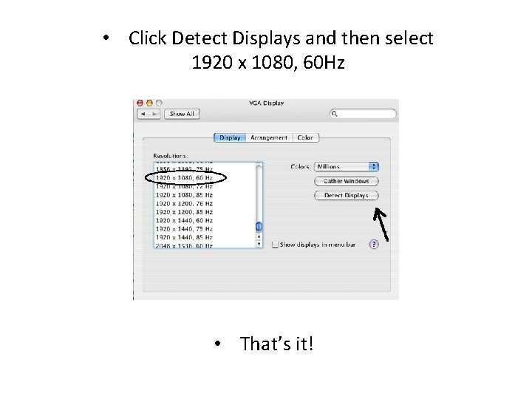Viewport: 532px width, 399px height.
Task: Enable Show displays in menu bar
Action: pyautogui.click(x=275, y=245)
